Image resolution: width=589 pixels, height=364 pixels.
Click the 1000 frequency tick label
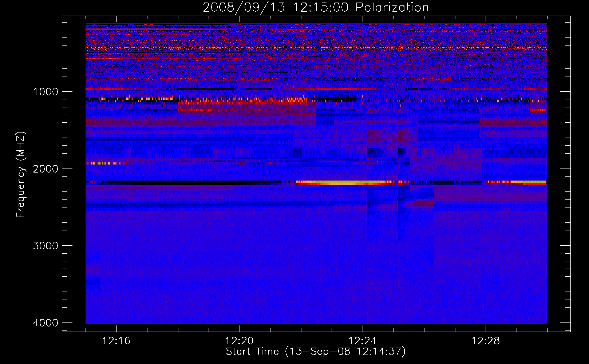(x=46, y=91)
